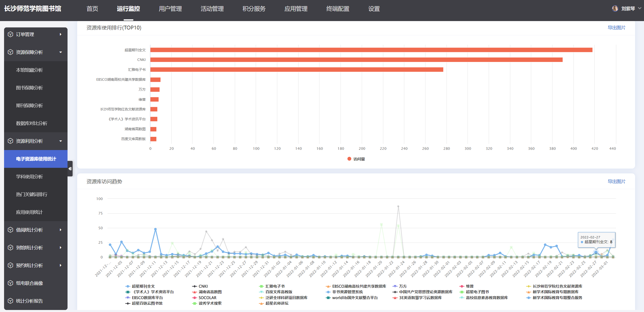644x312 pixels.
Task: Open the user dropdown arrow next to 刘紫琴
Action: [x=639, y=8]
